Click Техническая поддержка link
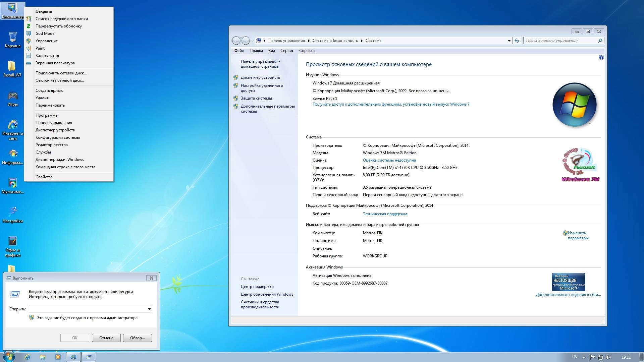 (x=385, y=214)
